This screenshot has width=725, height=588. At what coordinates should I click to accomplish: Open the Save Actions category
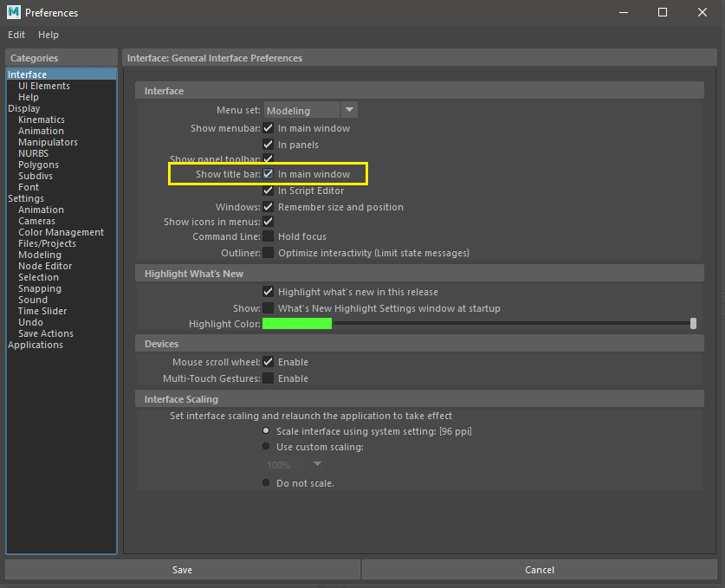(x=45, y=333)
